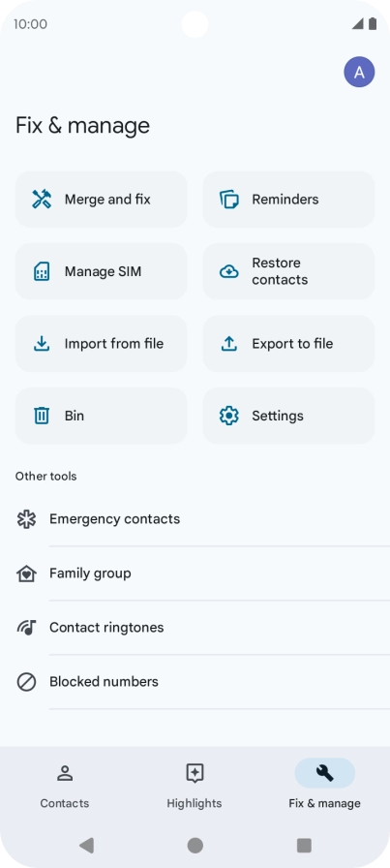This screenshot has height=868, width=390.
Task: Tap the Family group house icon
Action: tap(26, 573)
